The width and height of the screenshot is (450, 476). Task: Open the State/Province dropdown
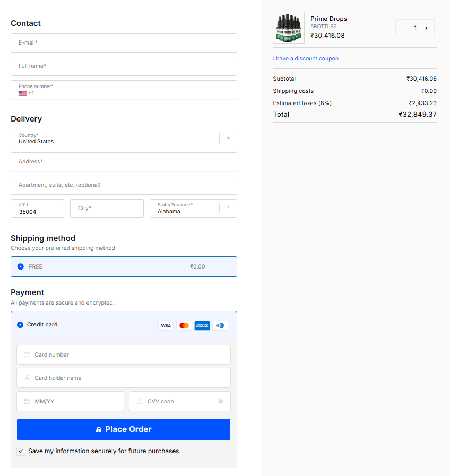pyautogui.click(x=228, y=208)
